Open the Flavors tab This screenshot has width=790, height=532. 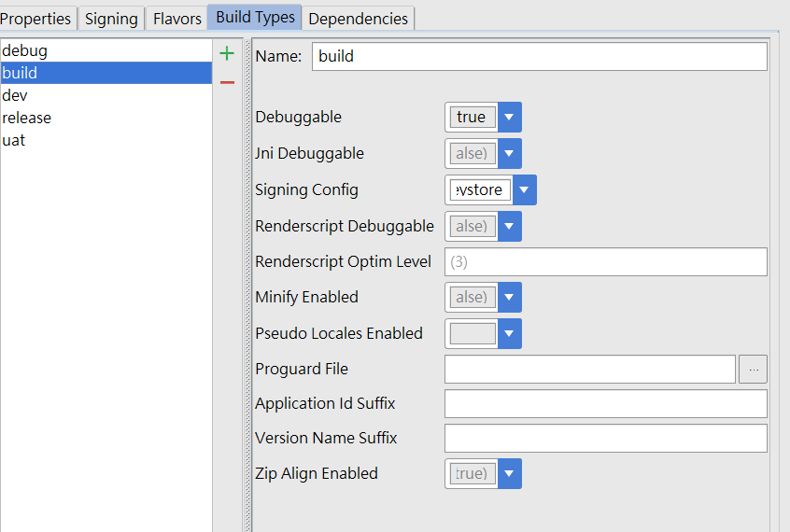(x=177, y=19)
